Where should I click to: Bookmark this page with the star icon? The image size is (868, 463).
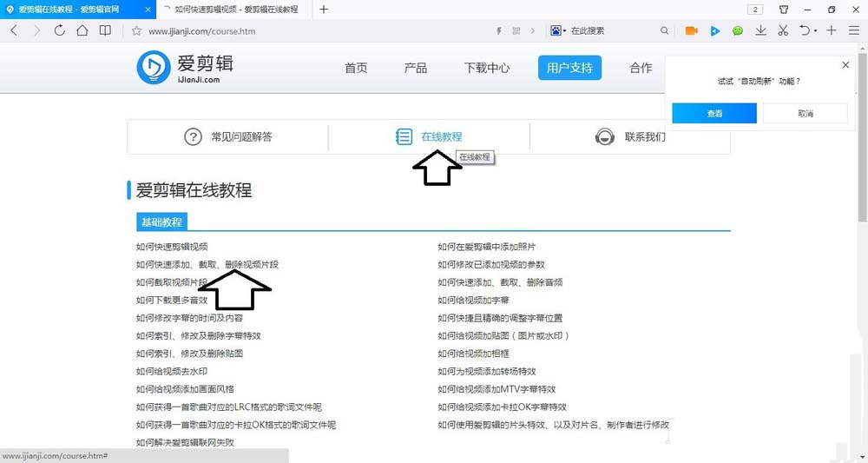136,31
